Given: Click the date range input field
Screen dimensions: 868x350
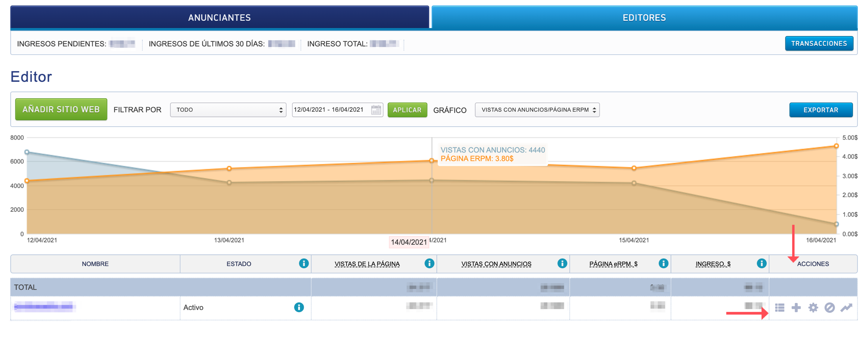Looking at the screenshot, I should pos(330,110).
